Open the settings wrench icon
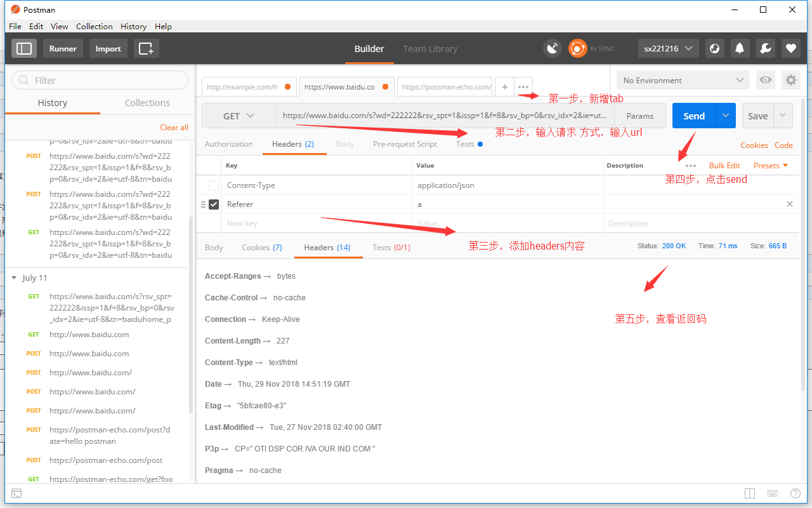This screenshot has width=812, height=508. coord(765,48)
